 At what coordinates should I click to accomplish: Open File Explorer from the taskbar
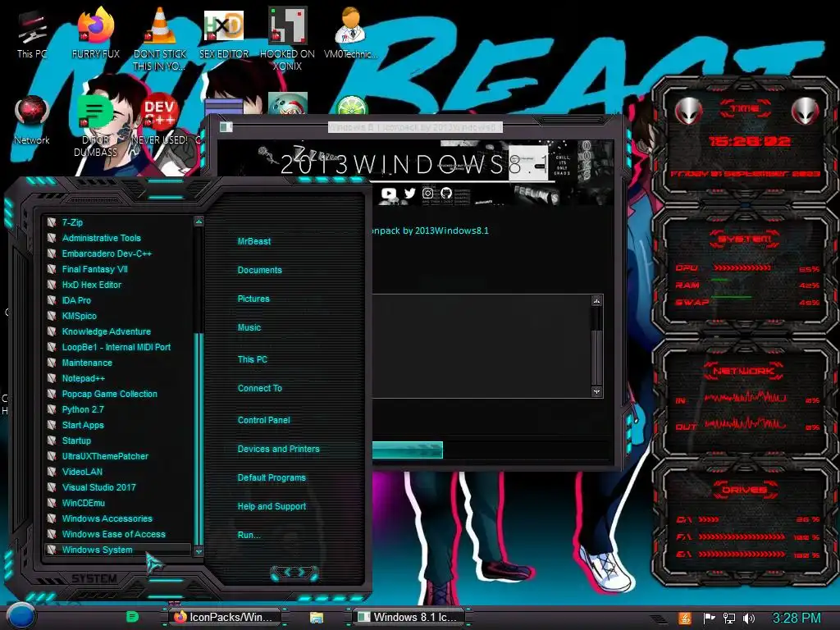316,617
